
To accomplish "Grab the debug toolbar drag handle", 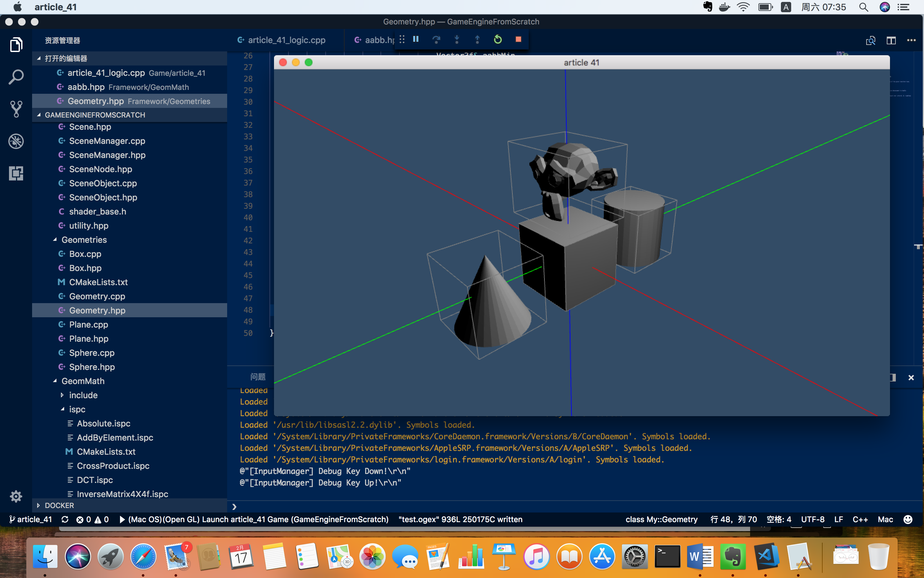I will point(402,39).
